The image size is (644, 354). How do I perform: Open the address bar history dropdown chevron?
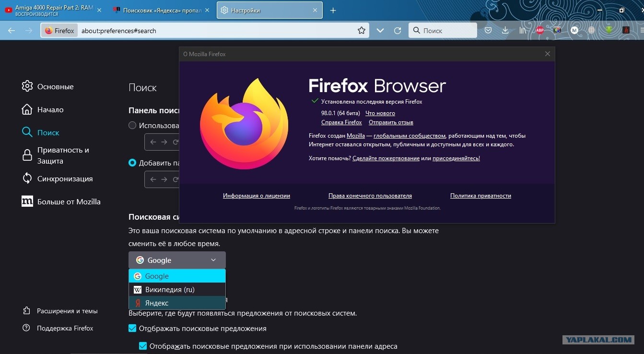tap(380, 30)
